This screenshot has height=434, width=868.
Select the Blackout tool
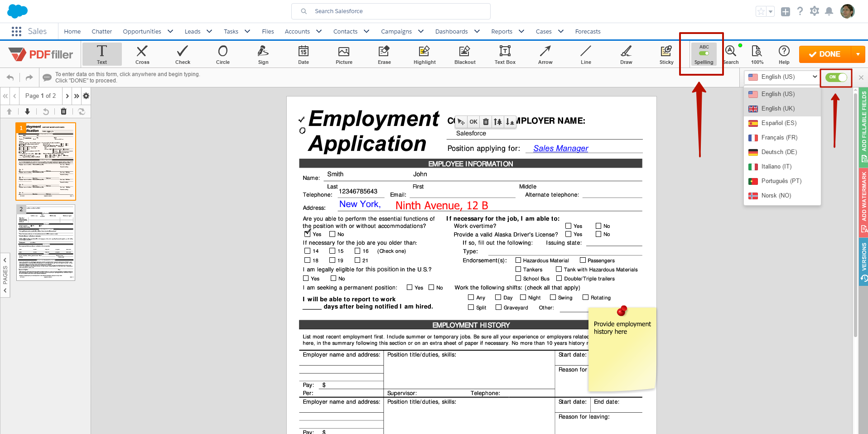(x=465, y=54)
